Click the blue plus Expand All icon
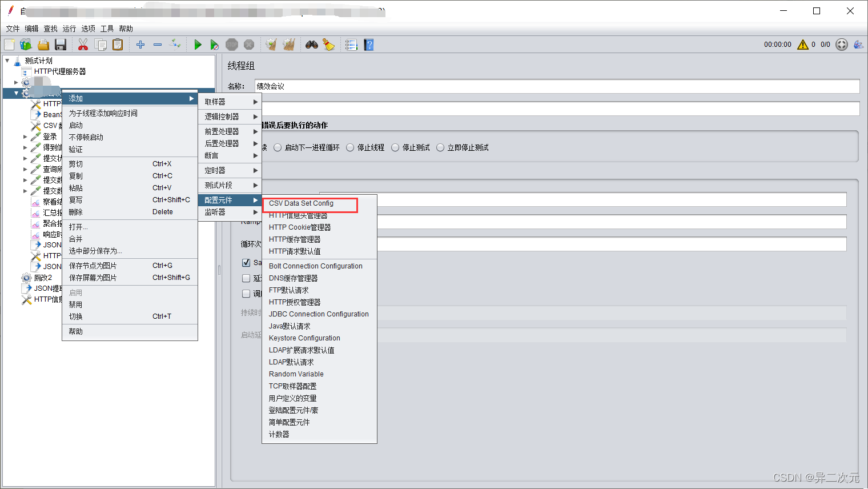The image size is (868, 489). click(140, 45)
